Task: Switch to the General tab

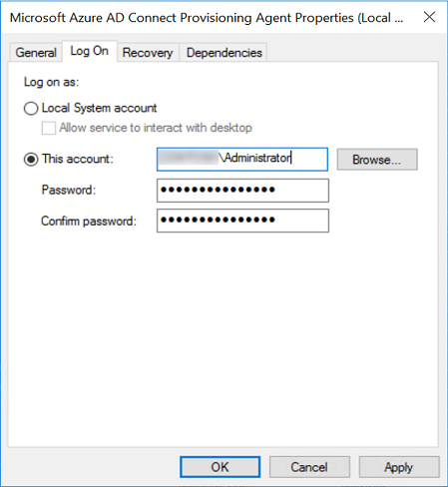Action: click(x=36, y=53)
